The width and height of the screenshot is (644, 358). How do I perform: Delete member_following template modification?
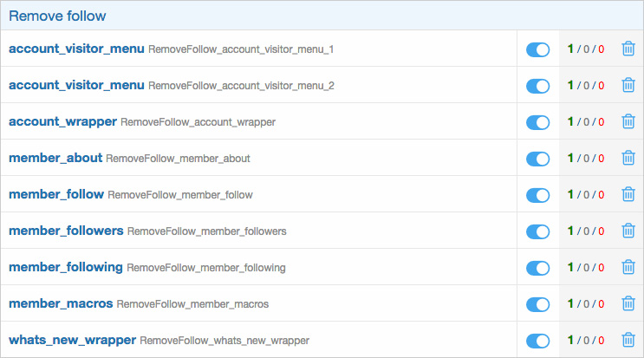pyautogui.click(x=628, y=268)
